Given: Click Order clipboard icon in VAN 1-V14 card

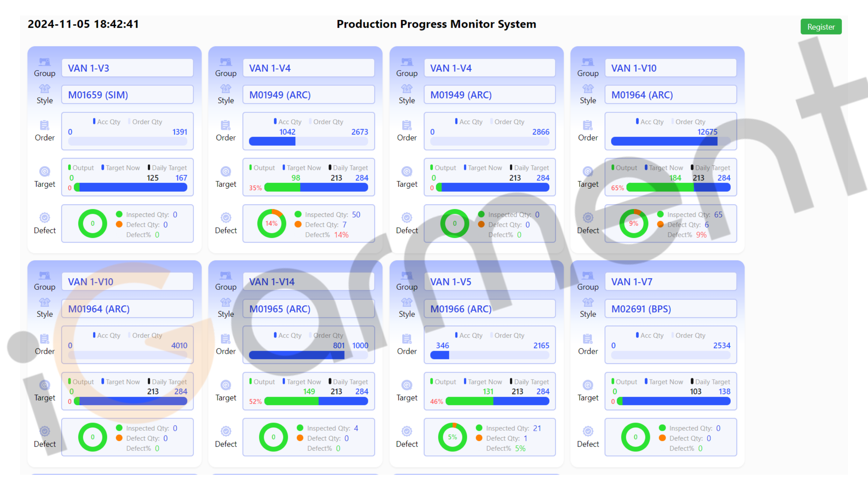Looking at the screenshot, I should pyautogui.click(x=225, y=339).
